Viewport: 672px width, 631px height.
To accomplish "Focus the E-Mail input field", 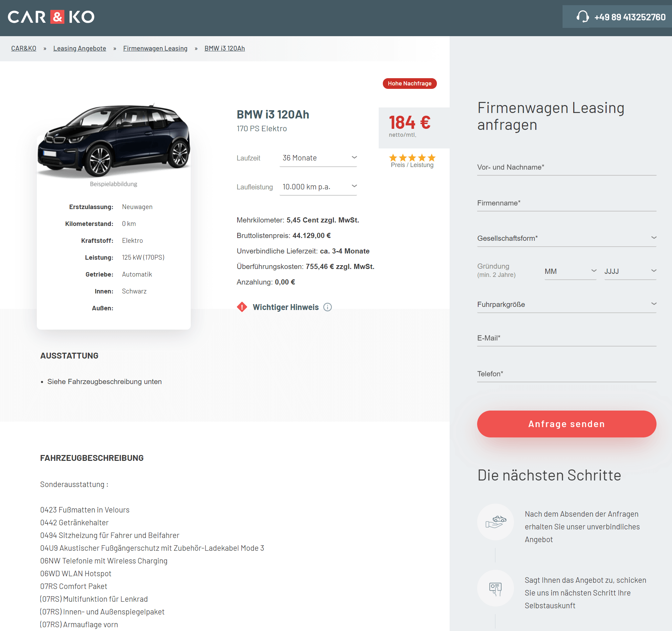I will [x=567, y=338].
